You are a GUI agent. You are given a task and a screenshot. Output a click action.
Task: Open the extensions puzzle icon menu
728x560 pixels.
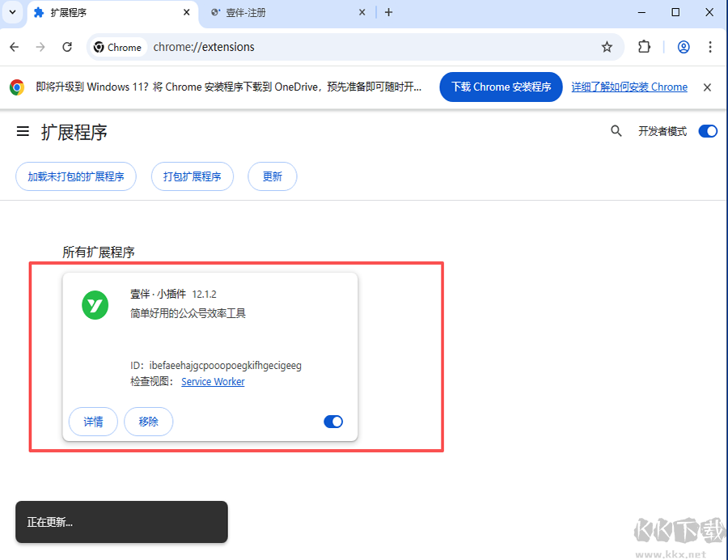644,47
